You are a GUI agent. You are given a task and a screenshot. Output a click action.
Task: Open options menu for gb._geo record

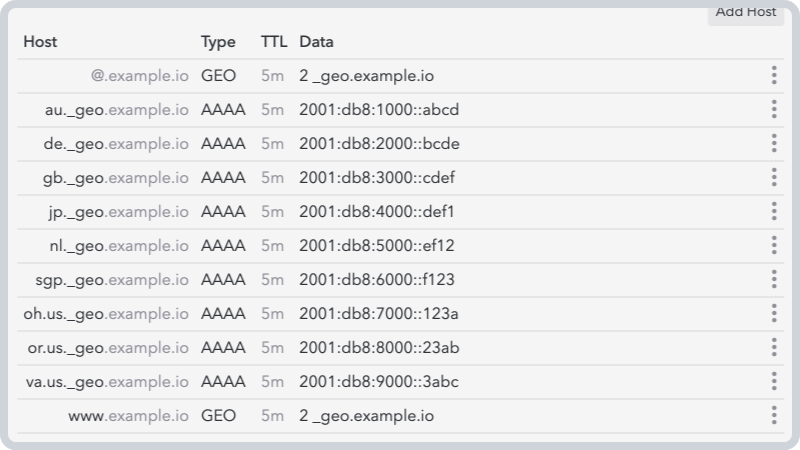pos(774,178)
